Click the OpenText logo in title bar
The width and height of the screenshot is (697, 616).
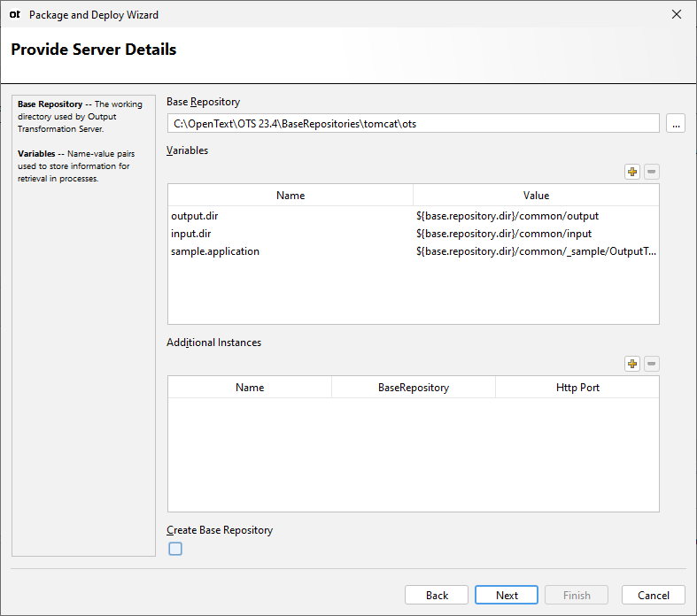[14, 14]
